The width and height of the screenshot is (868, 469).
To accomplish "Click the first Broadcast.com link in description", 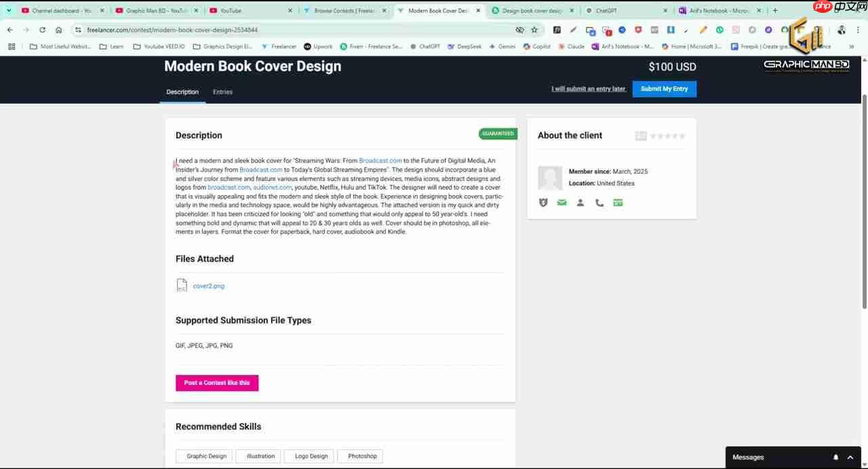I will [x=380, y=161].
